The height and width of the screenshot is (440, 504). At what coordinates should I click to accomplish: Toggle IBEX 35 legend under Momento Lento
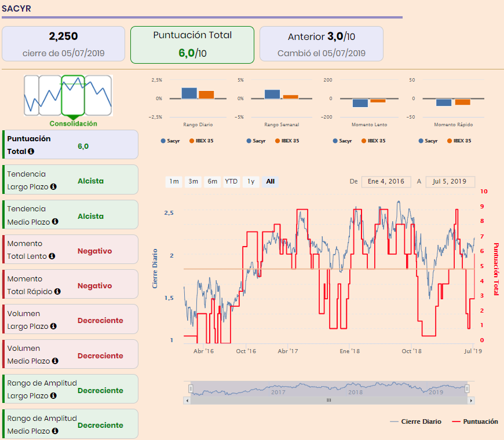click(374, 141)
